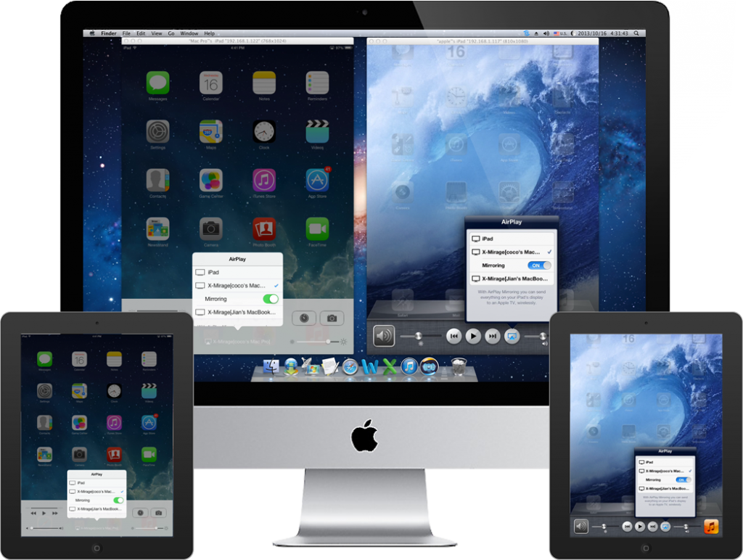
Task: Choose X-Mirage[Jian's MacBook in iMac left AirPlay list
Action: coord(237,312)
